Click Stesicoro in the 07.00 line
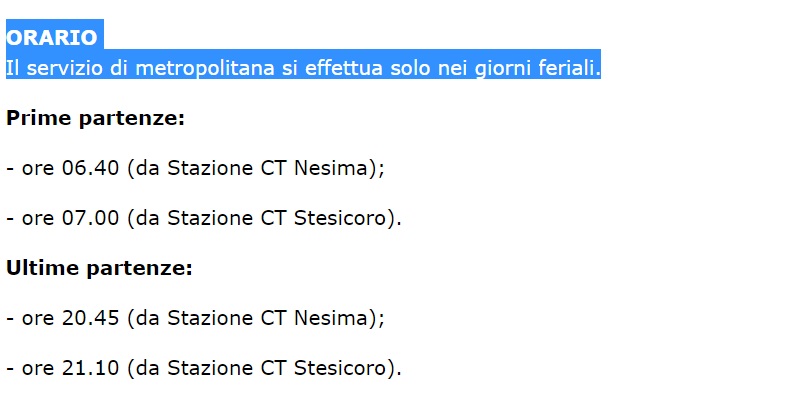The image size is (802, 395). [340, 218]
